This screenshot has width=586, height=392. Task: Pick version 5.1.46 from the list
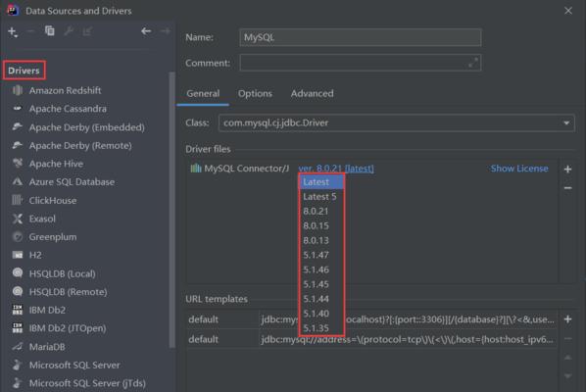[321, 269]
